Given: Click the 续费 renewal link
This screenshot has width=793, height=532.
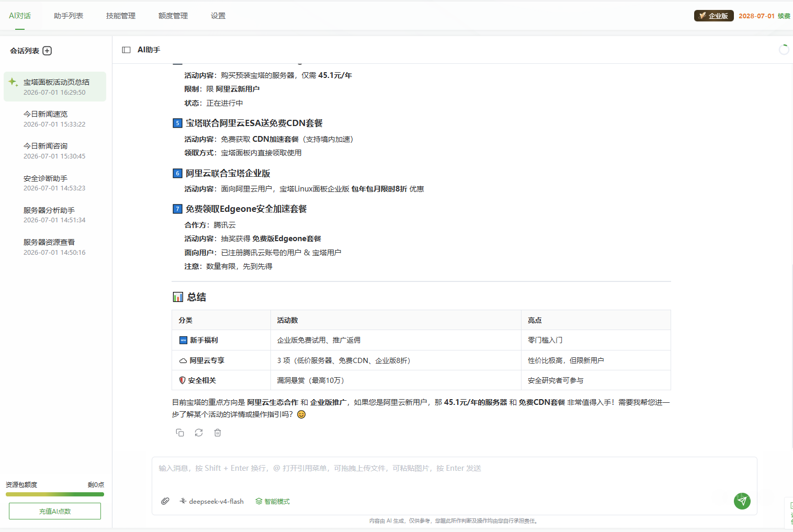Looking at the screenshot, I should 784,16.
